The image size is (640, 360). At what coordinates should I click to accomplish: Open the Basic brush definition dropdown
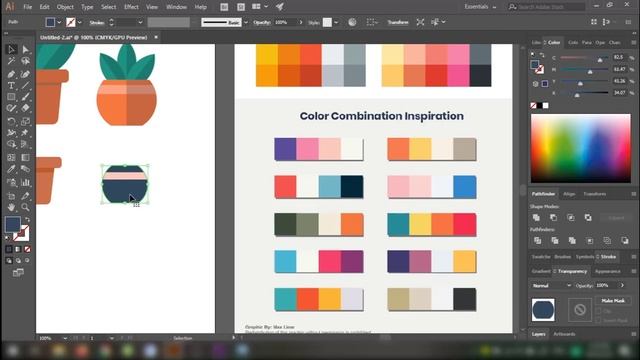(246, 22)
